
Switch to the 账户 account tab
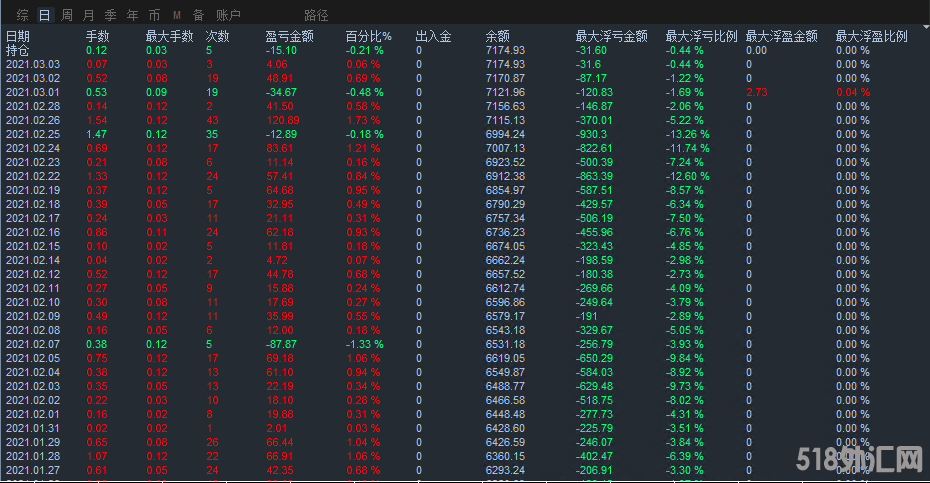tap(229, 15)
